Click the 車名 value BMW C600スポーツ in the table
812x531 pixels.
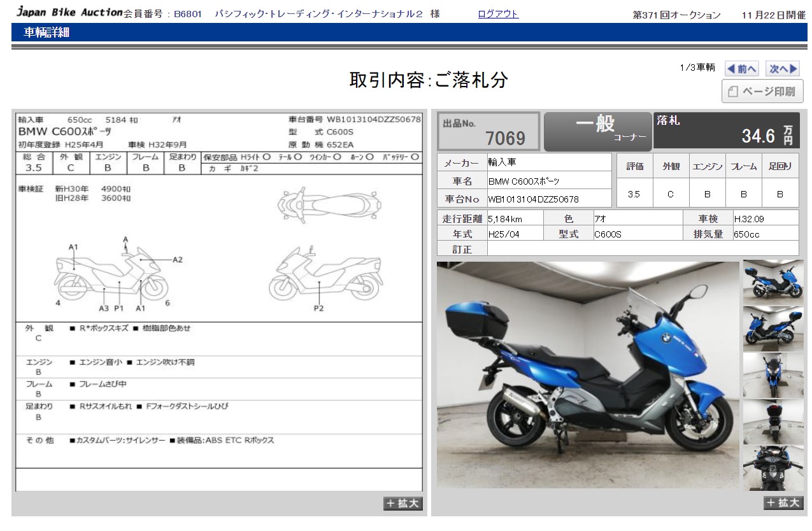tap(549, 181)
